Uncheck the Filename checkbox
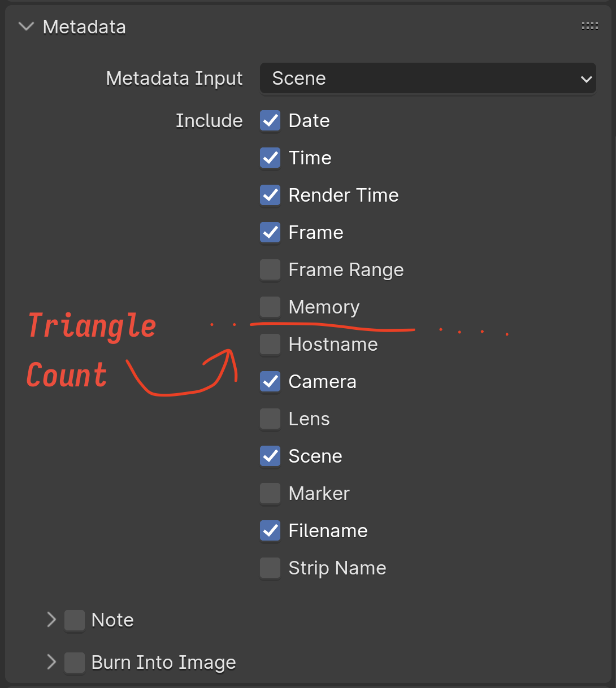 coord(270,530)
